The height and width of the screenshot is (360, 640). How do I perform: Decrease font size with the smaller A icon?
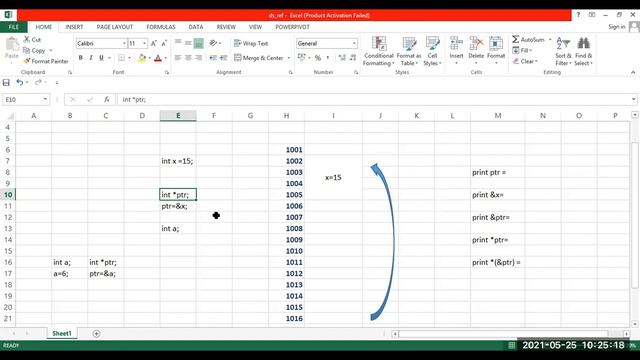[164, 43]
